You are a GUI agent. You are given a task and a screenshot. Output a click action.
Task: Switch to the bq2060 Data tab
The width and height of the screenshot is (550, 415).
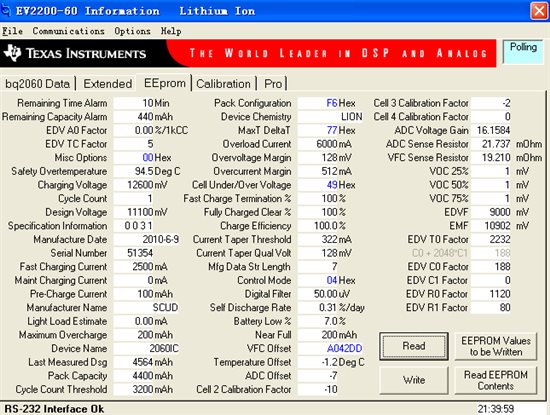tap(38, 84)
